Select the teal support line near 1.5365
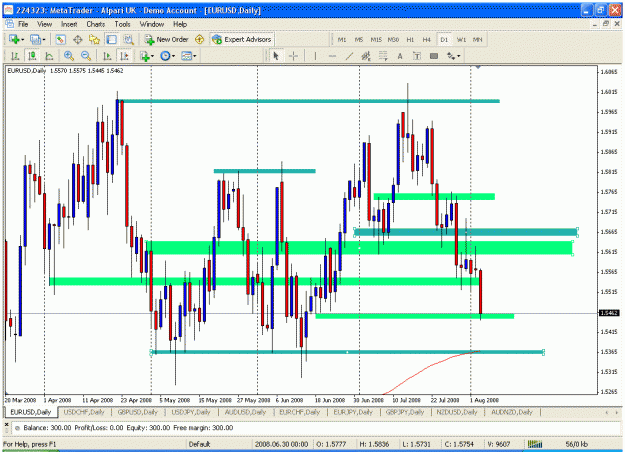This screenshot has width=625, height=452. pos(347,352)
